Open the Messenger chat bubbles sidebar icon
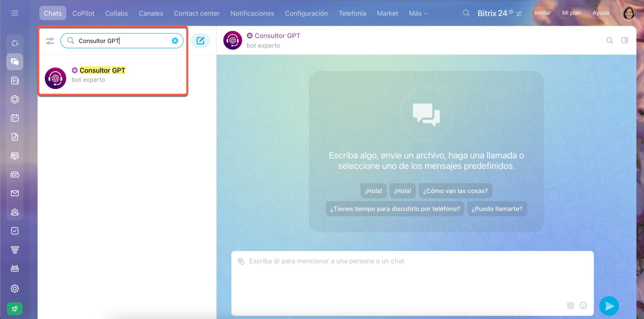This screenshot has width=644, height=319. (x=15, y=62)
